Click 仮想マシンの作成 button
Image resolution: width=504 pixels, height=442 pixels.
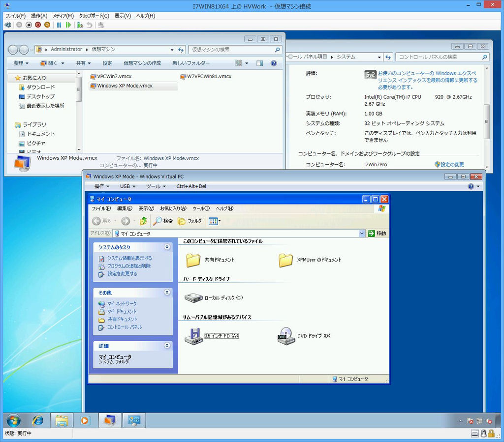click(142, 63)
